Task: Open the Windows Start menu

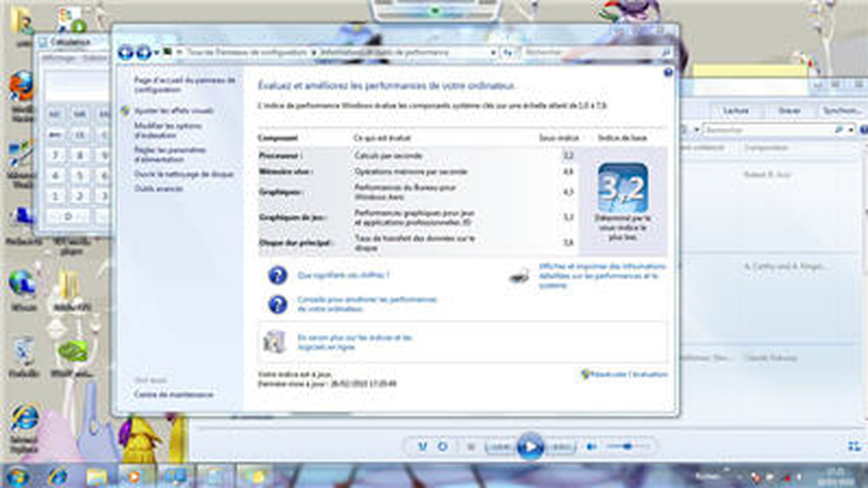Action: point(17,477)
